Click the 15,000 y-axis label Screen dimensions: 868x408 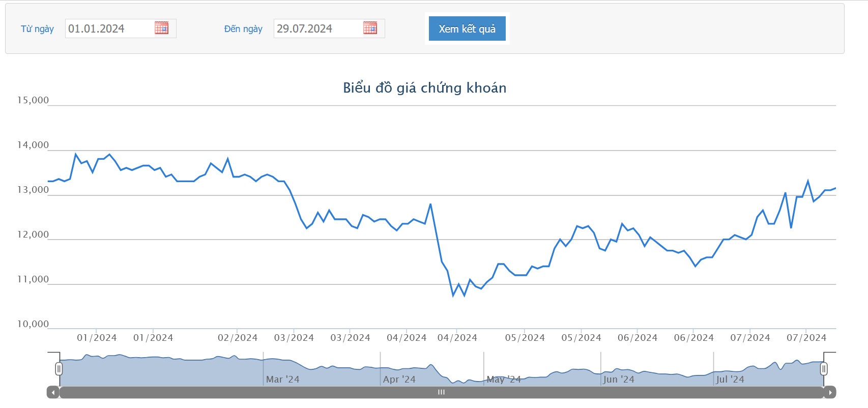[33, 100]
